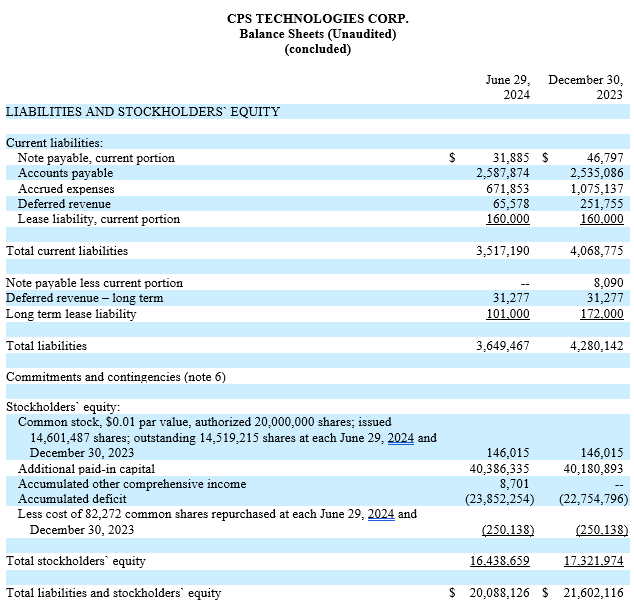Click accumulated deficit value (22,754,796)
This screenshot has height=607, width=634.
594,499
